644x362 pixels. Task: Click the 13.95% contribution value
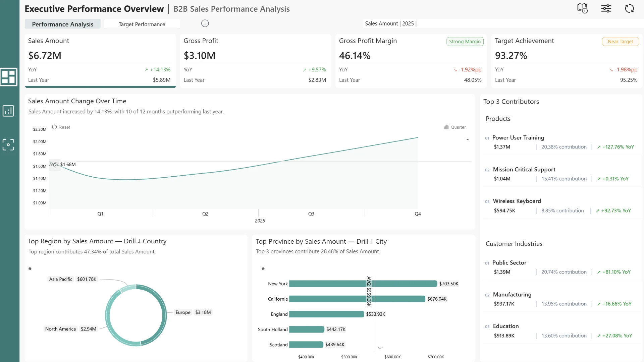coord(564,304)
